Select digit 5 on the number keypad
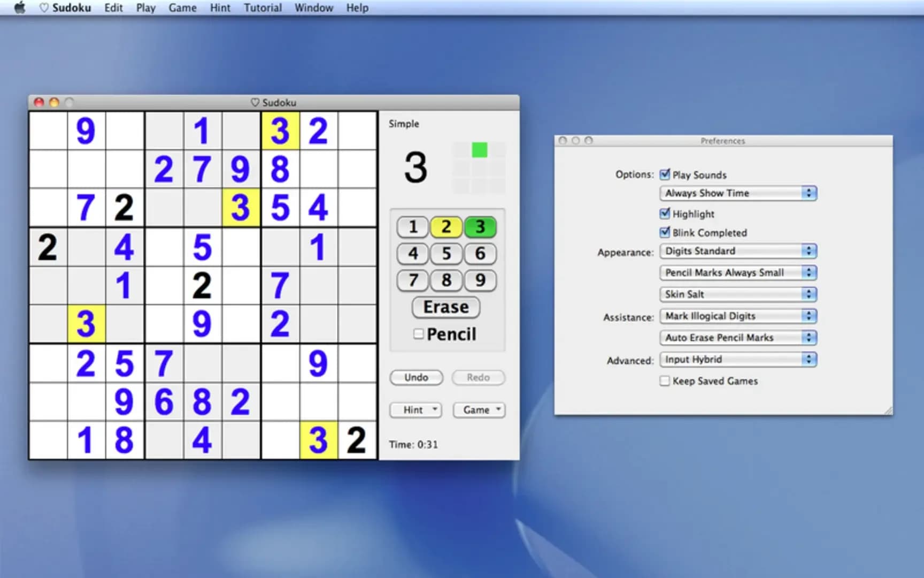The height and width of the screenshot is (578, 924). point(446,254)
